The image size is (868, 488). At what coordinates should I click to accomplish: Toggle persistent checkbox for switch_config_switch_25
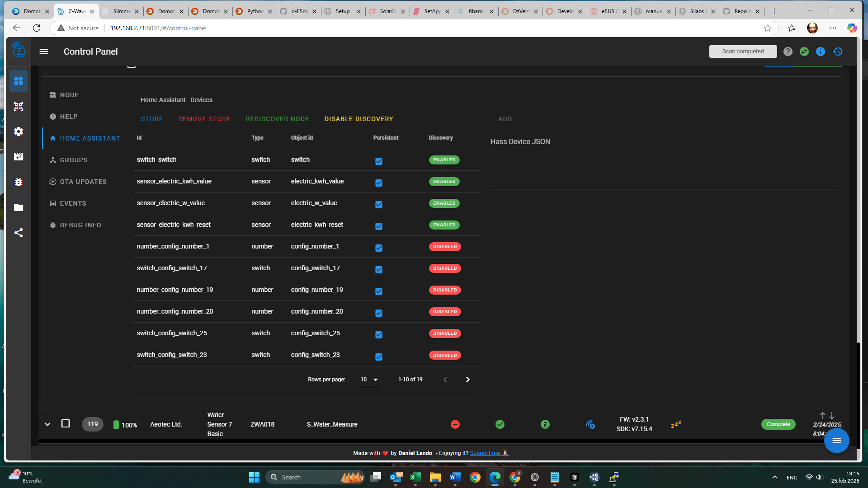point(379,335)
